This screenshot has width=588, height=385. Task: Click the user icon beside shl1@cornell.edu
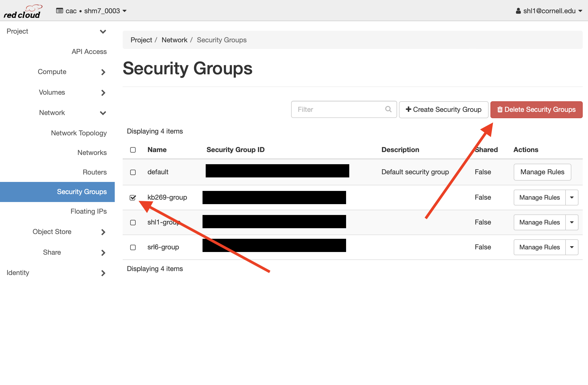tap(518, 11)
